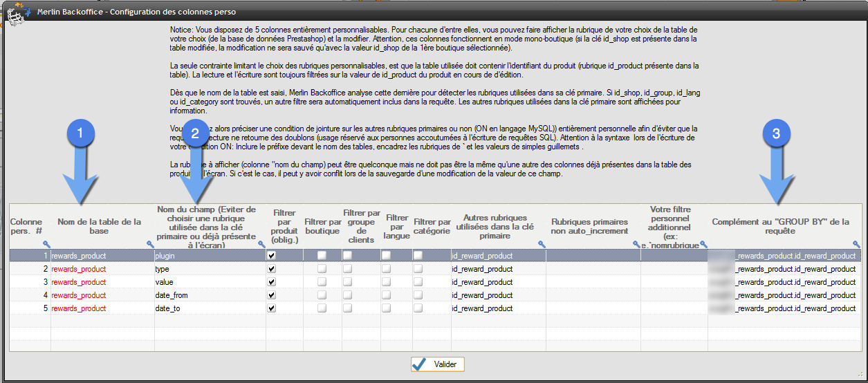Click the Merlin Backoffice title bar icon
This screenshot has height=383, width=868.
15,14
